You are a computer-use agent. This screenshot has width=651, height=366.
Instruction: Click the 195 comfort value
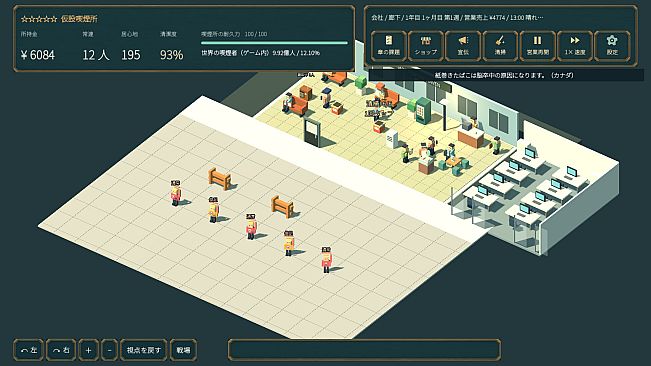131,55
